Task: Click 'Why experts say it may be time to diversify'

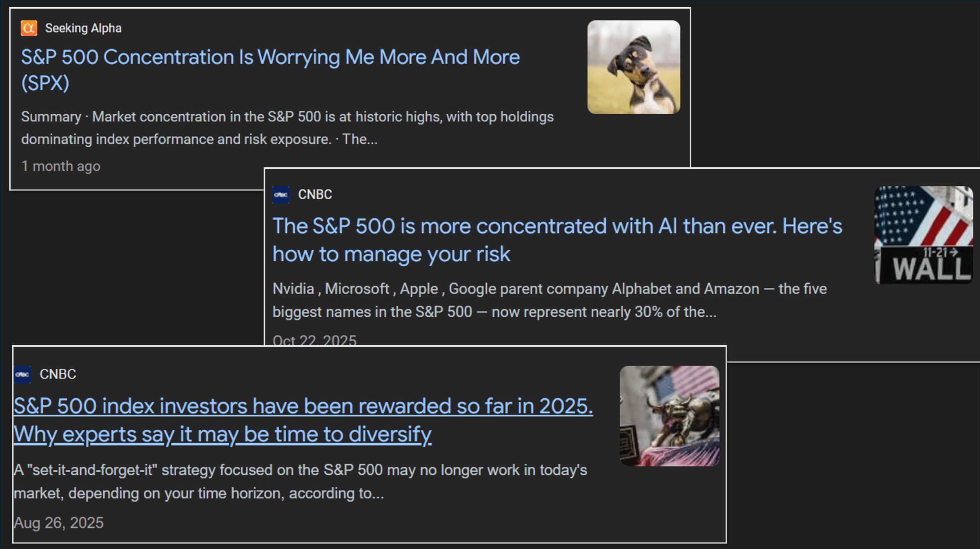Action: (x=223, y=434)
